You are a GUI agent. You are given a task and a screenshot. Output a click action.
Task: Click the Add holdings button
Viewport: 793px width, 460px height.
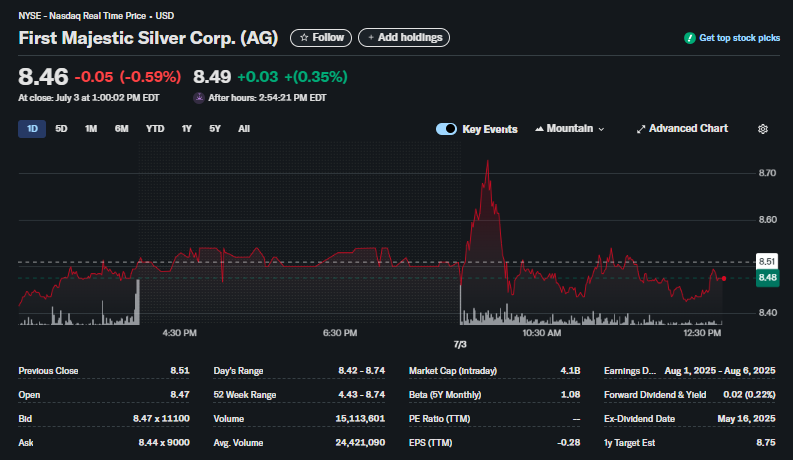point(404,37)
